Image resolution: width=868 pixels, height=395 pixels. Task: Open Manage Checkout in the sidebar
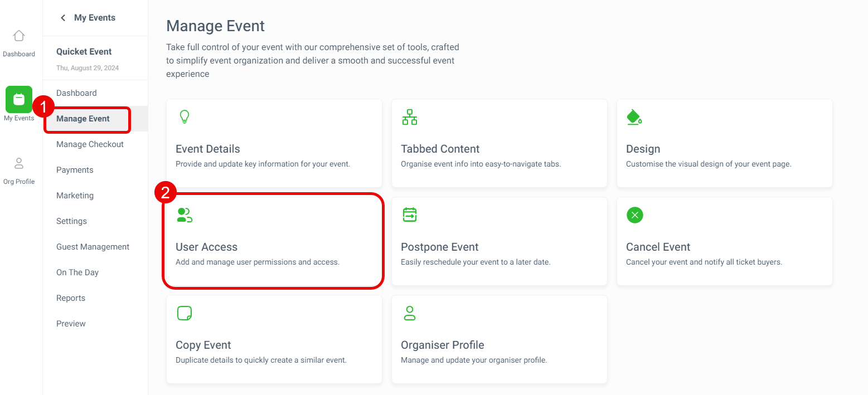(90, 144)
